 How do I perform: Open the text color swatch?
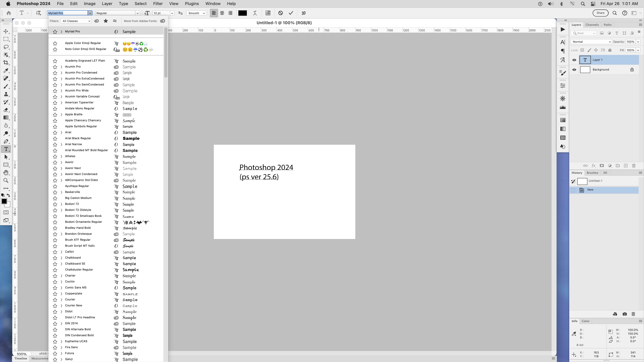pos(242,13)
